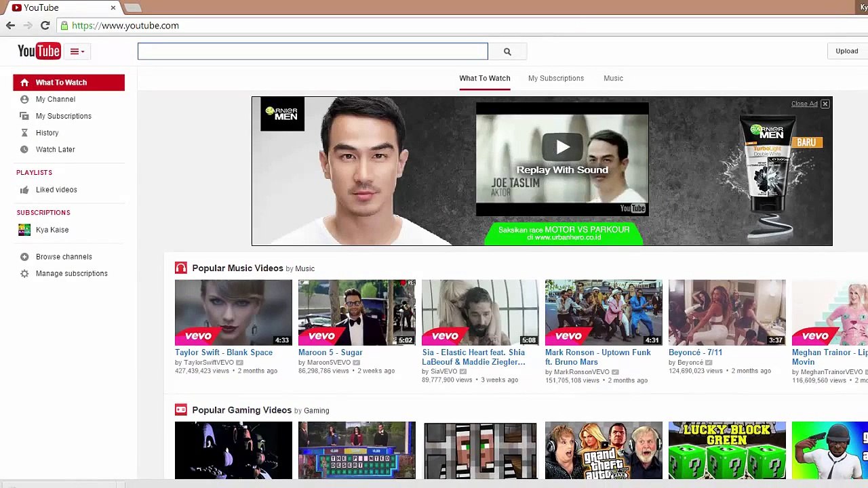Open Meghan Trainor video thumbnail
868x488 pixels.
click(830, 312)
